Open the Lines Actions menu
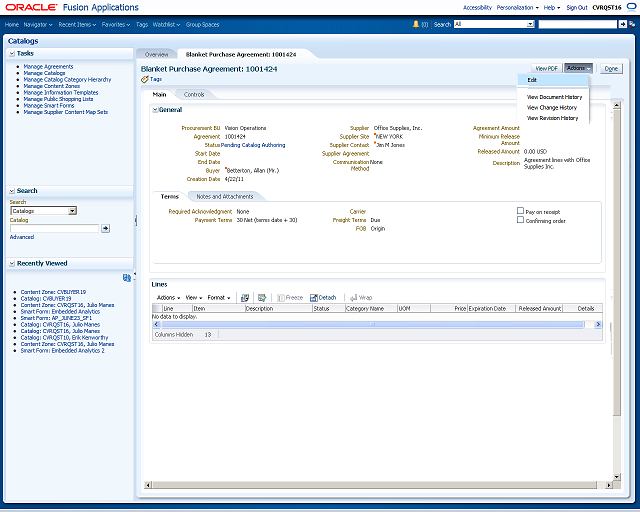This screenshot has height=512, width=640. pos(169,298)
